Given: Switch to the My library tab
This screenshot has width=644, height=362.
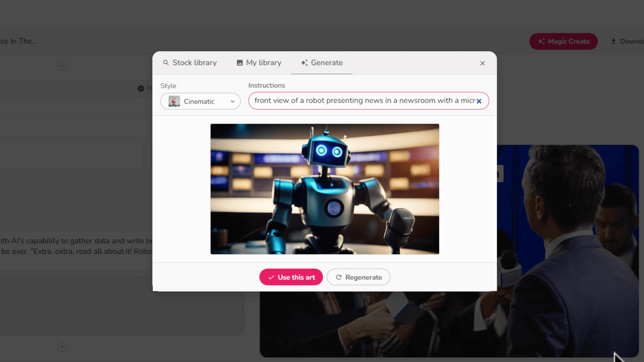Looking at the screenshot, I should 263,63.
